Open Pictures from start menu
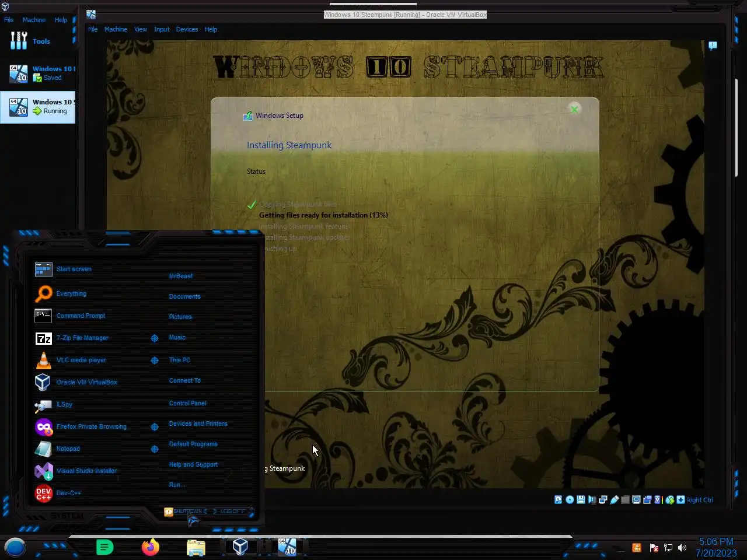 point(180,317)
